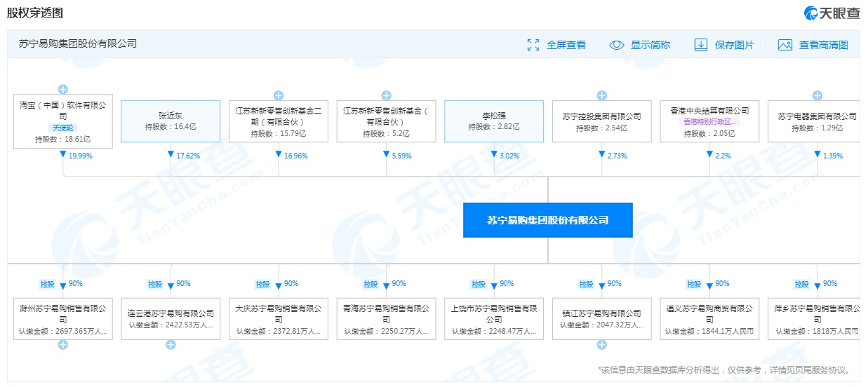Open the 苏宁电器集团有限公司 card
Screen dimensions: 868x387
point(814,121)
